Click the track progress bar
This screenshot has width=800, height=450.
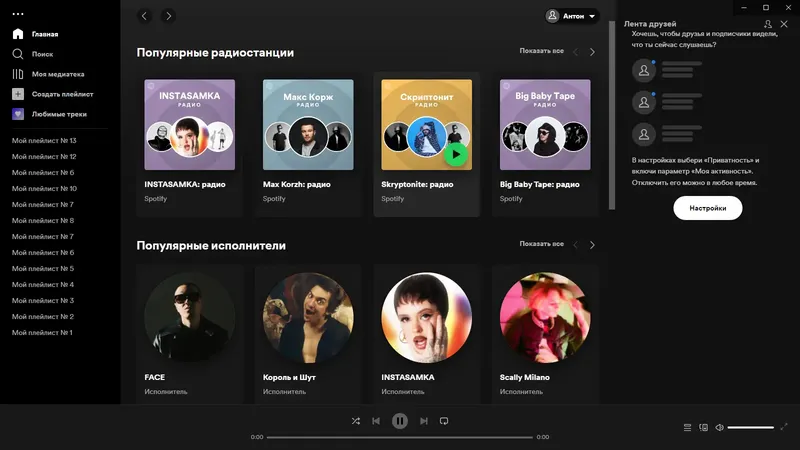click(x=399, y=437)
